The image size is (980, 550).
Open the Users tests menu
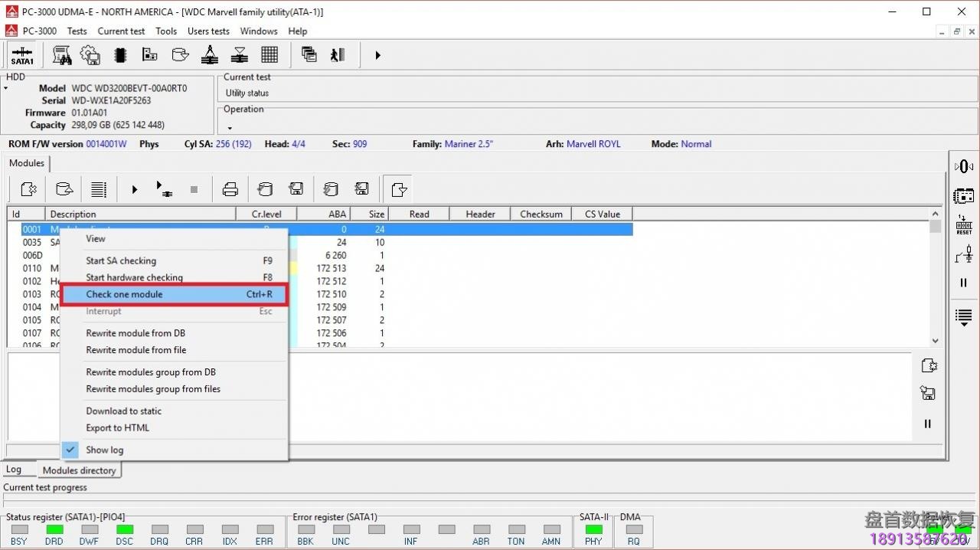click(208, 31)
